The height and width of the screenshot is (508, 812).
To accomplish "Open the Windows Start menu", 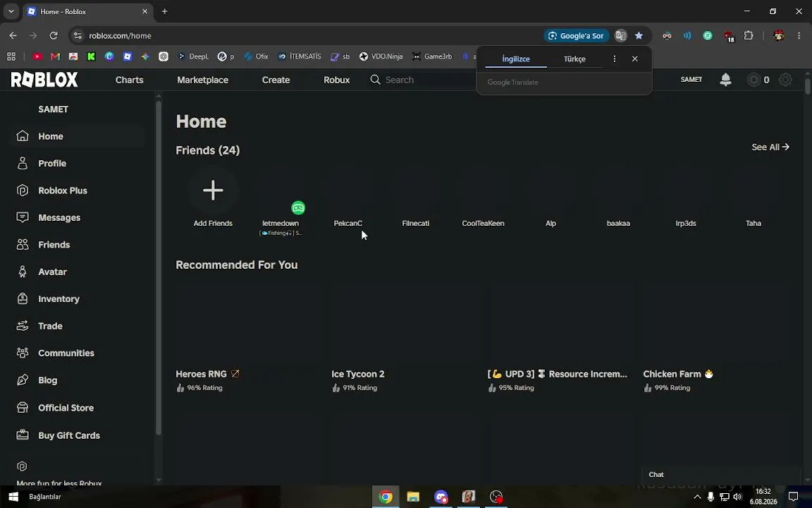I will 13,497.
